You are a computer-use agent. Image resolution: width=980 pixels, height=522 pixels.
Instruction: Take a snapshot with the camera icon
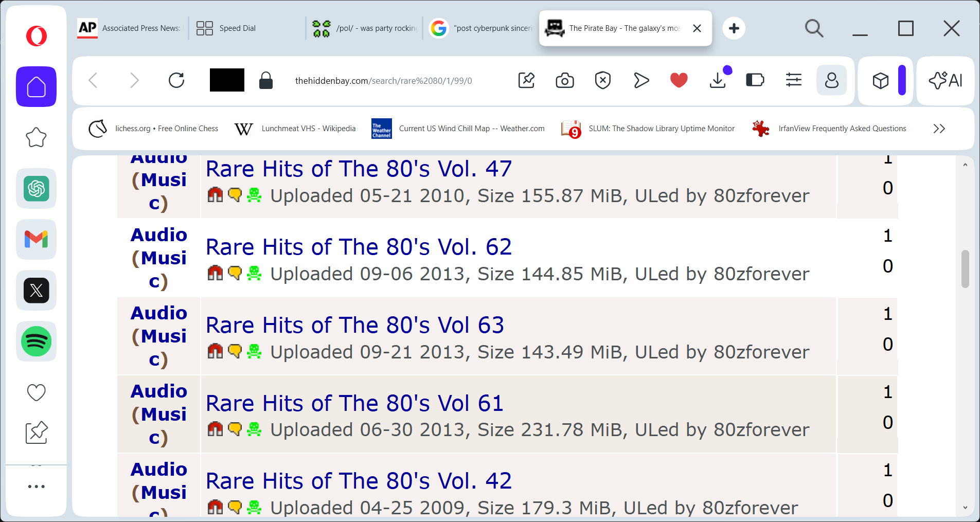pos(564,80)
